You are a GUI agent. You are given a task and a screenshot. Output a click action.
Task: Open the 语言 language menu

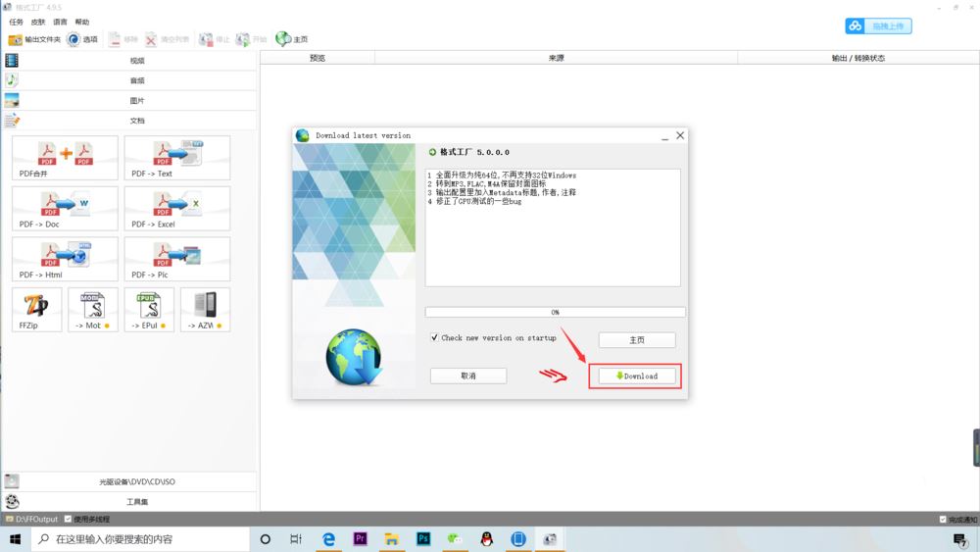(x=60, y=22)
